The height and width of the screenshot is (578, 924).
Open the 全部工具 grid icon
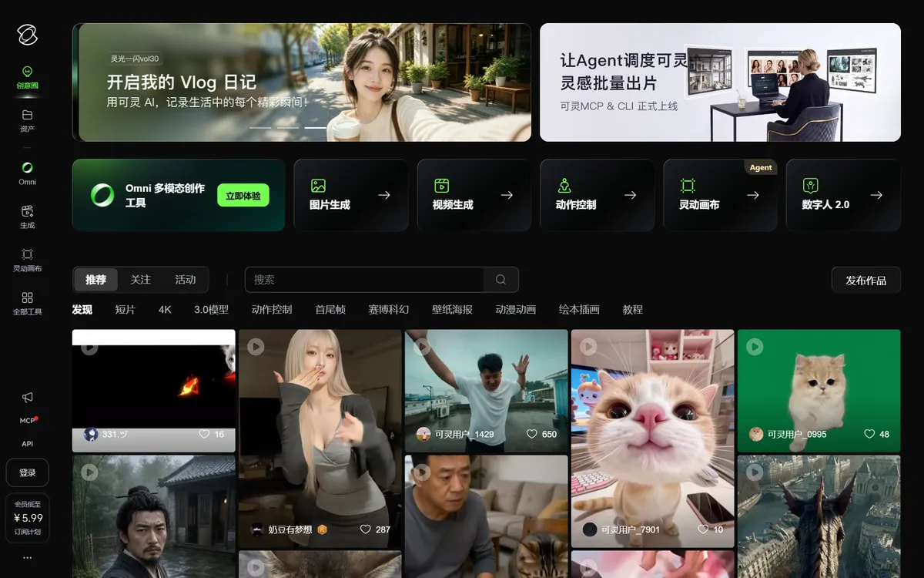[28, 297]
